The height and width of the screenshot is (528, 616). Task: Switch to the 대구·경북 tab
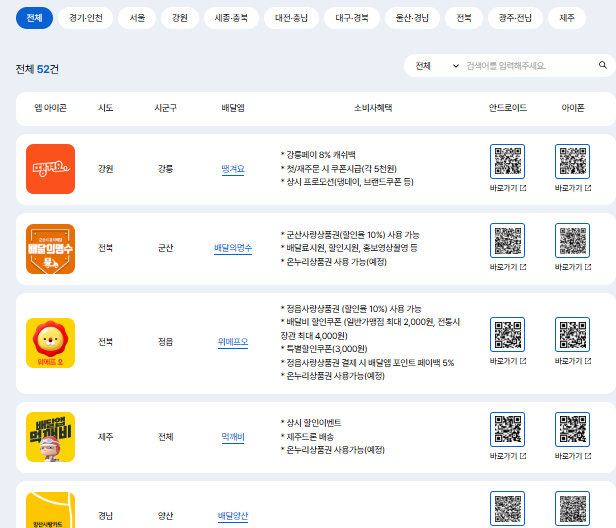352,18
